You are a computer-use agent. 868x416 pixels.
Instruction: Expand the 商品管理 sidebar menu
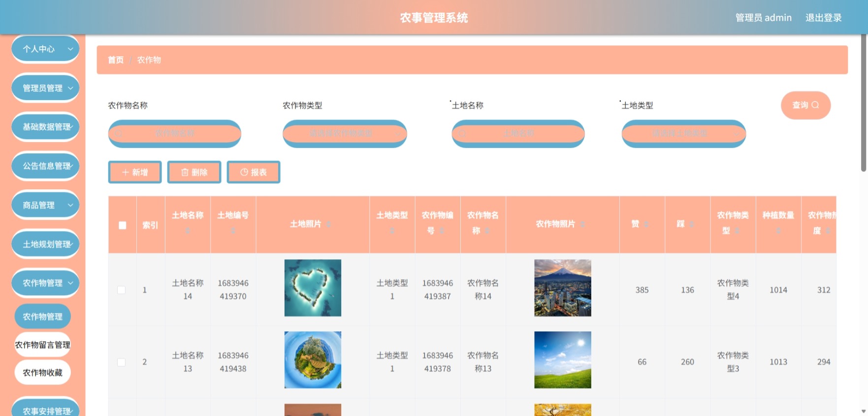[x=45, y=205]
